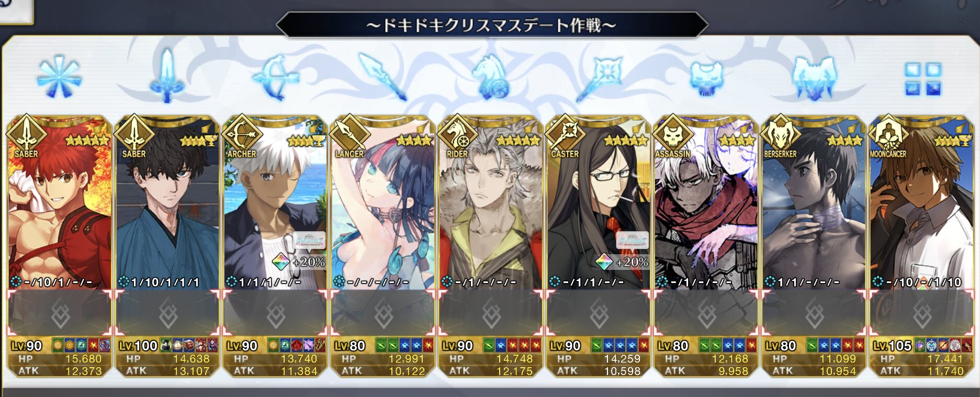This screenshot has height=397, width=980.
Task: Click the empty craft essence slot under Mooncancer
Action: click(922, 313)
